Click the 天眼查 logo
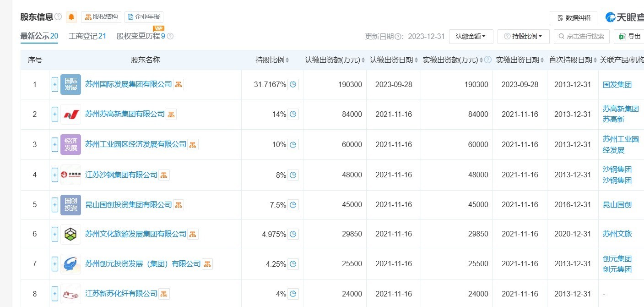644x307 pixels. pyautogui.click(x=624, y=17)
